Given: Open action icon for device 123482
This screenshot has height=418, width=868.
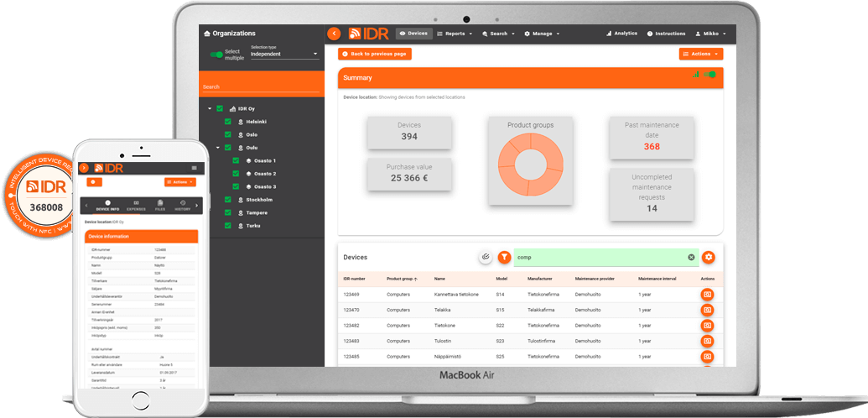Looking at the screenshot, I should pos(707,326).
